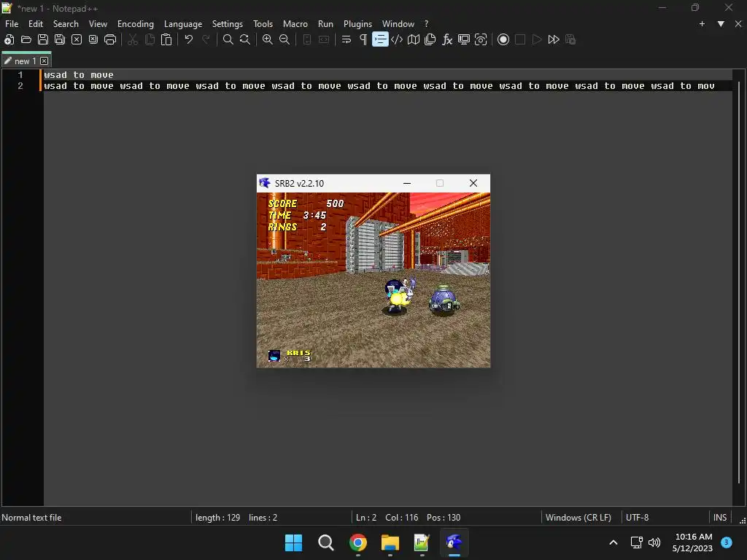Image resolution: width=747 pixels, height=560 pixels.
Task: Click the SRB2 game viewport
Action: (x=373, y=280)
